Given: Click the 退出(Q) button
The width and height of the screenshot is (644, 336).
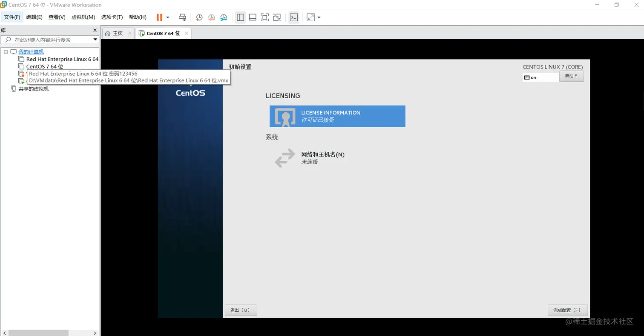Looking at the screenshot, I should (x=241, y=310).
